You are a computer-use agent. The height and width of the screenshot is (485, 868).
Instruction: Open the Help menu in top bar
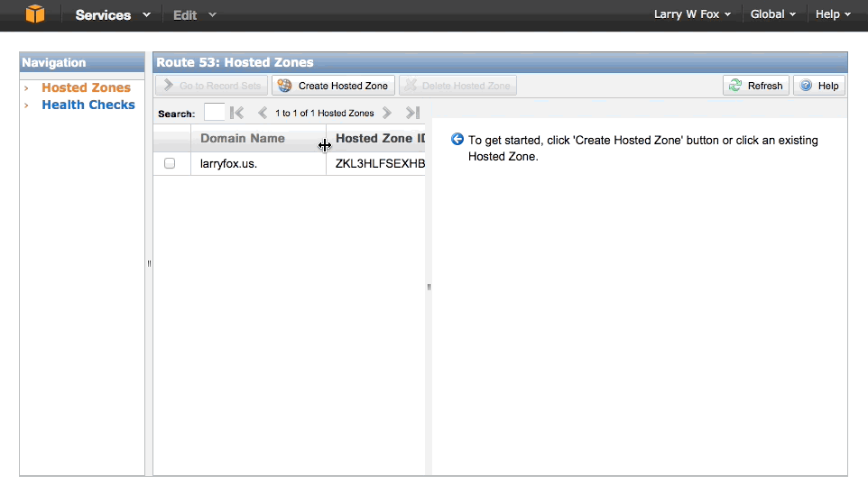pyautogui.click(x=833, y=14)
